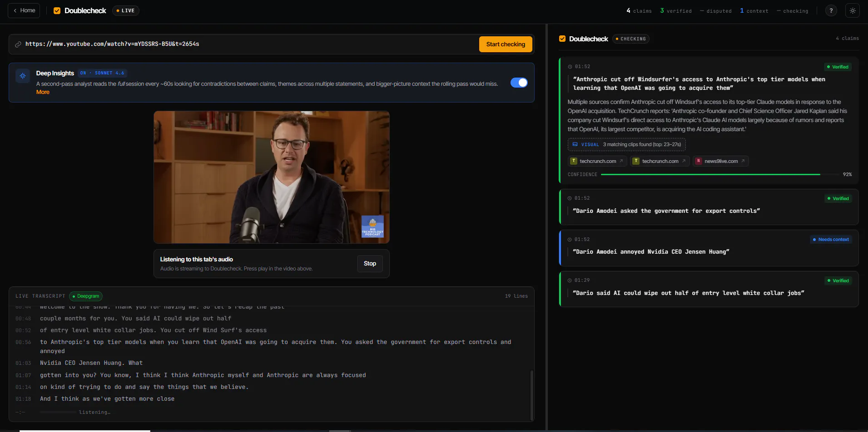Screen dimensions: 868x432
Task: Click the clock icon on the Windsurfer claim
Action: pyautogui.click(x=570, y=67)
